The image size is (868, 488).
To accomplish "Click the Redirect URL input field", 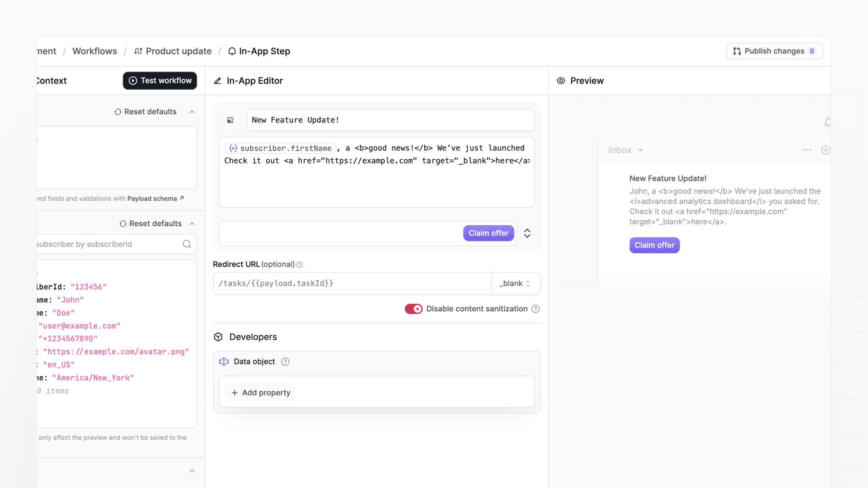I will pyautogui.click(x=352, y=283).
